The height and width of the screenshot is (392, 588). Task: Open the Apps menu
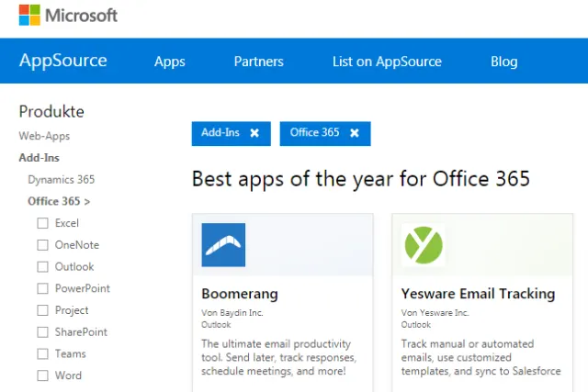170,62
